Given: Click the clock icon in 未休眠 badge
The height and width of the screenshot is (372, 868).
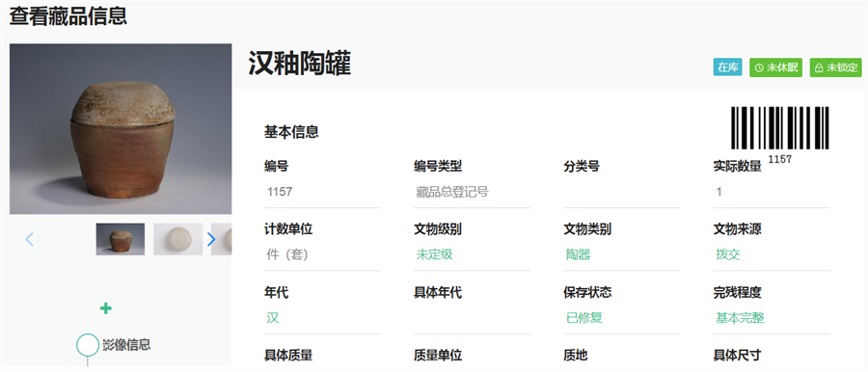Looking at the screenshot, I should tap(760, 68).
